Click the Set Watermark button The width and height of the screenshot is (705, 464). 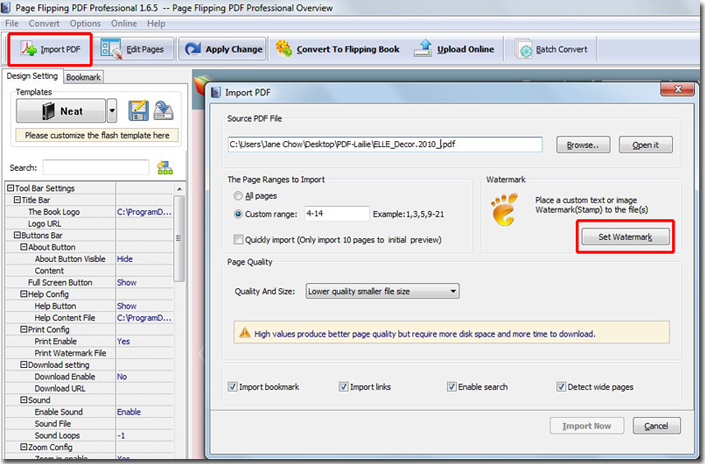pyautogui.click(x=625, y=237)
